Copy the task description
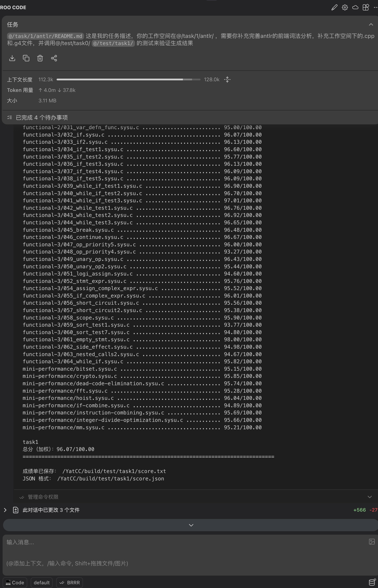The height and width of the screenshot is (588, 378). tap(26, 58)
